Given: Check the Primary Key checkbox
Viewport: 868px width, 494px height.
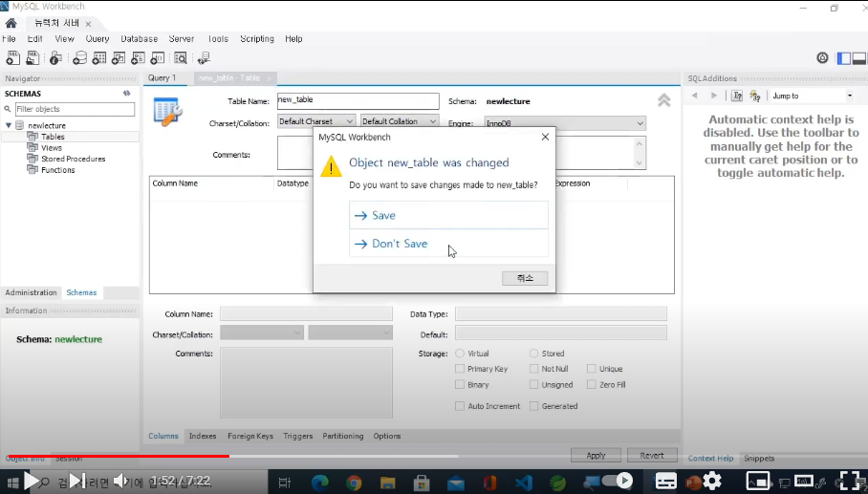Looking at the screenshot, I should click(x=460, y=369).
